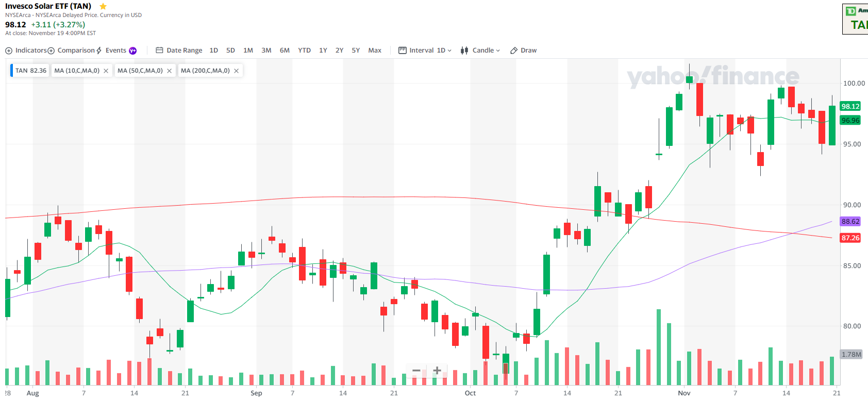868x399 pixels.
Task: Expand the Candle chart type dropdown
Action: point(481,51)
